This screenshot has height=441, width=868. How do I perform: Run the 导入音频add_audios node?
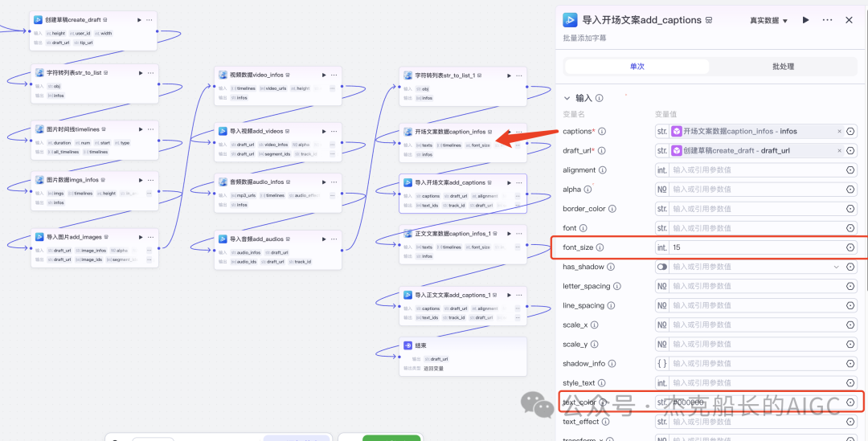point(324,239)
